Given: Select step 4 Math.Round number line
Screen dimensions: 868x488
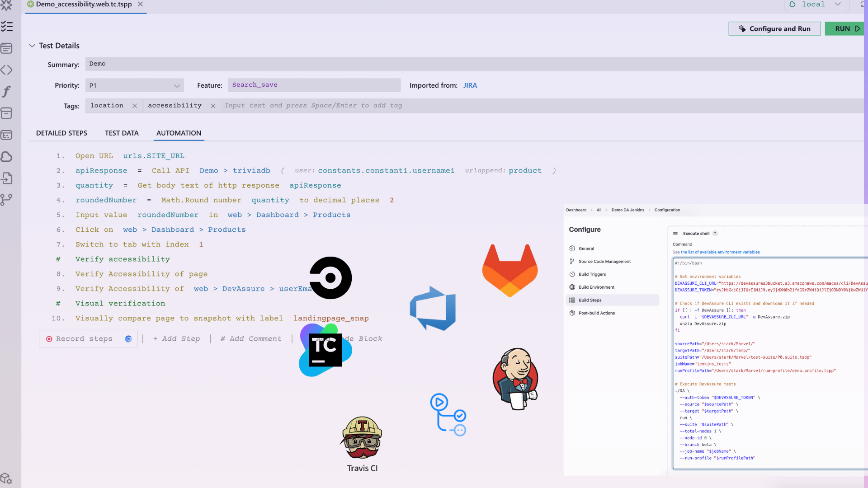Looking at the screenshot, I should (234, 200).
